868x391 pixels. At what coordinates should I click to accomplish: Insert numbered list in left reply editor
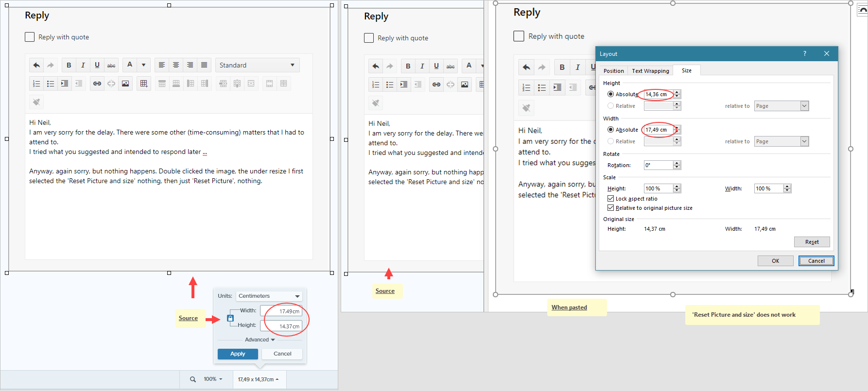[36, 84]
